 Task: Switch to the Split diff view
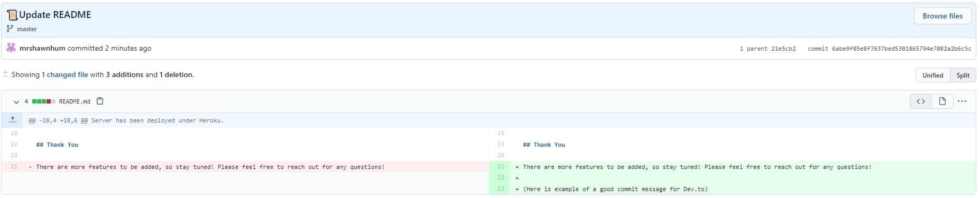coord(963,75)
